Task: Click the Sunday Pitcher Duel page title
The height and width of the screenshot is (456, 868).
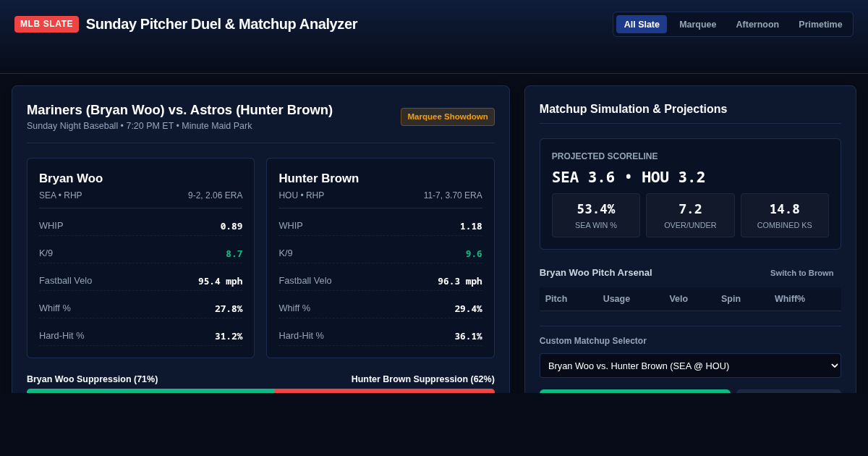Action: point(221,24)
